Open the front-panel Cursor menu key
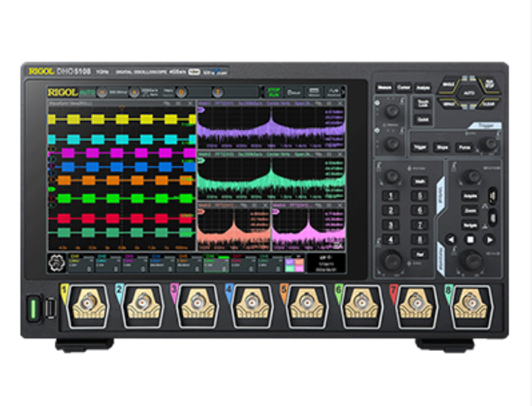This screenshot has height=406, width=532. [403, 88]
